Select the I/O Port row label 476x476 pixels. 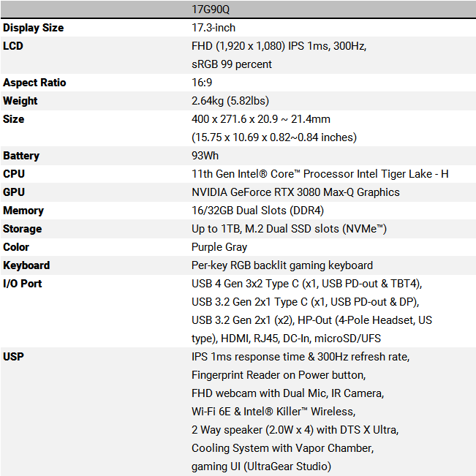tap(23, 284)
